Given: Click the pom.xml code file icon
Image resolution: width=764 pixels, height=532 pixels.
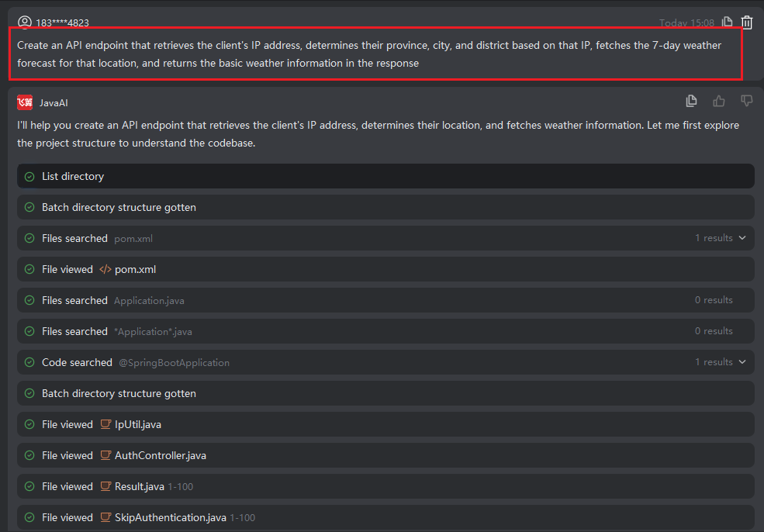Looking at the screenshot, I should (x=105, y=269).
